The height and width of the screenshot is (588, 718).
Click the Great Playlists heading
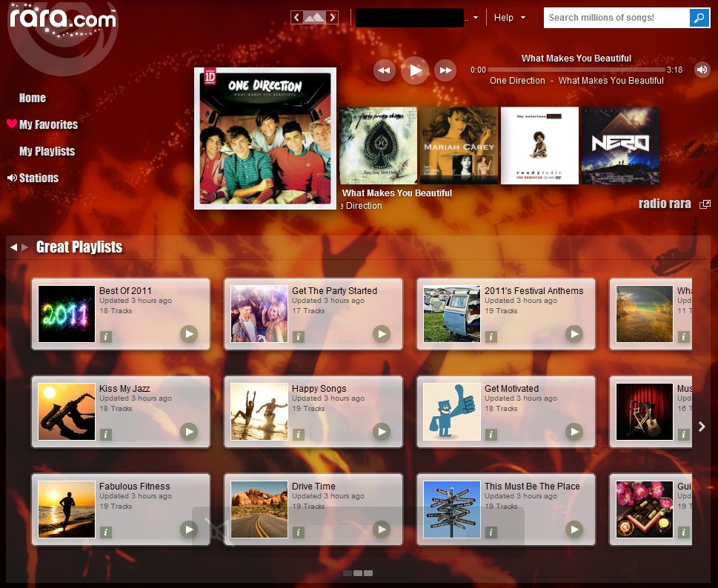pyautogui.click(x=79, y=247)
